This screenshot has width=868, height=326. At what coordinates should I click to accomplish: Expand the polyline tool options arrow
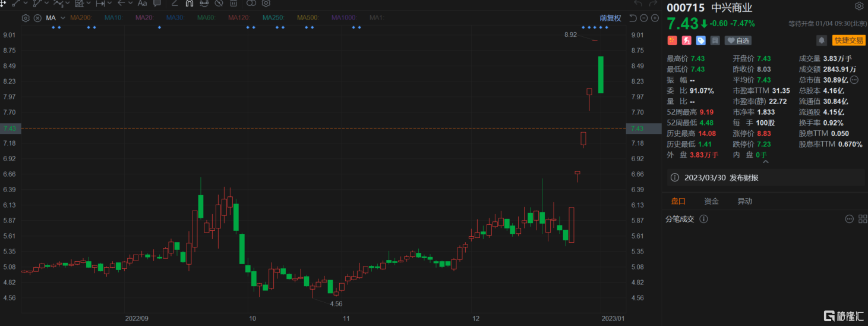point(46,3)
